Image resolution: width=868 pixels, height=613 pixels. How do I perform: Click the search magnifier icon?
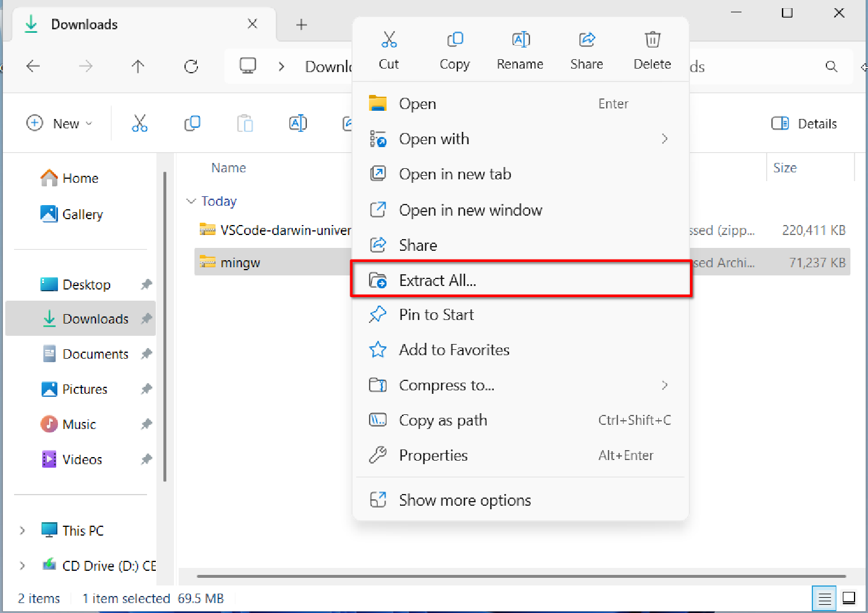[831, 66]
